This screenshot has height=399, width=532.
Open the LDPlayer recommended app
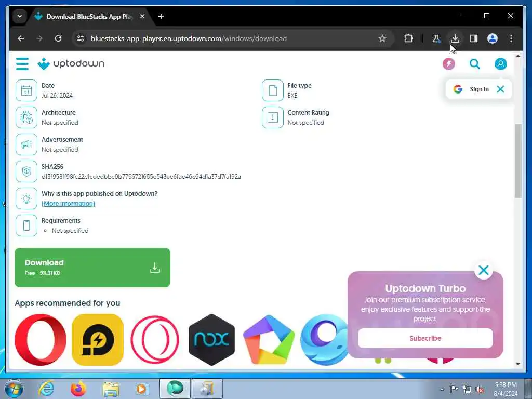coord(98,340)
